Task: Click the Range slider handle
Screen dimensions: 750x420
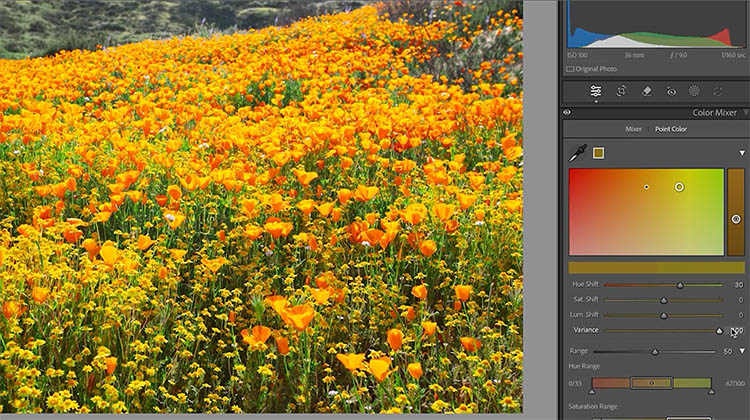Action: [655, 351]
